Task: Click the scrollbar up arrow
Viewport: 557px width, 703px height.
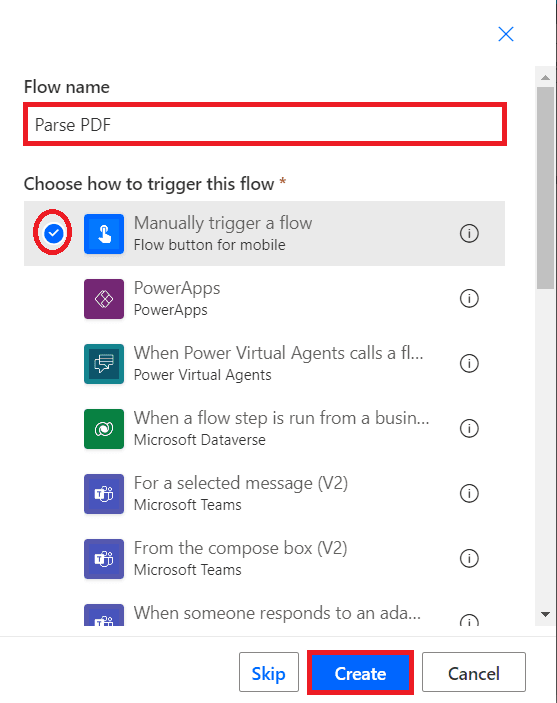Action: [545, 78]
